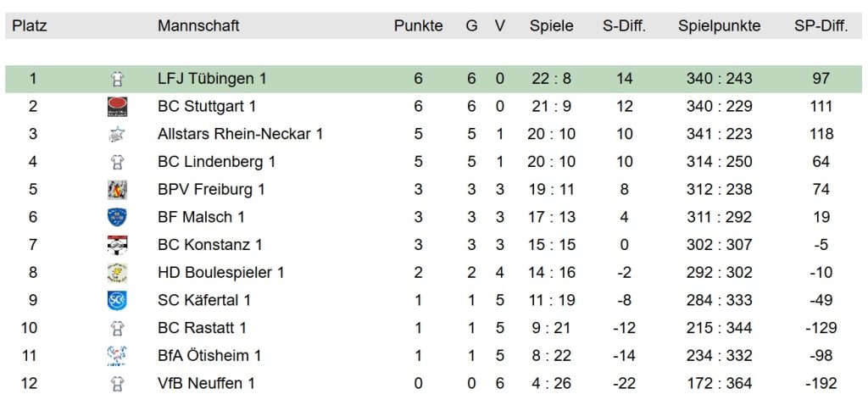
Task: Click the BPV Freiburg 1 club logo
Action: 117,189
